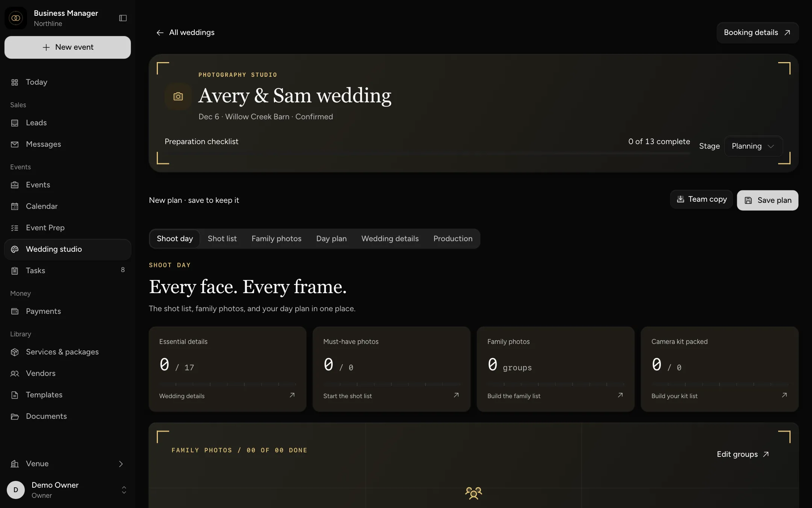
Task: Switch to the Shot list tab
Action: tap(222, 239)
